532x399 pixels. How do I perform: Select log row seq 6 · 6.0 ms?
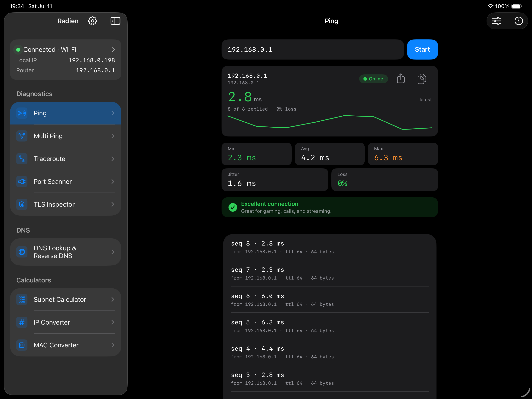pos(329,300)
